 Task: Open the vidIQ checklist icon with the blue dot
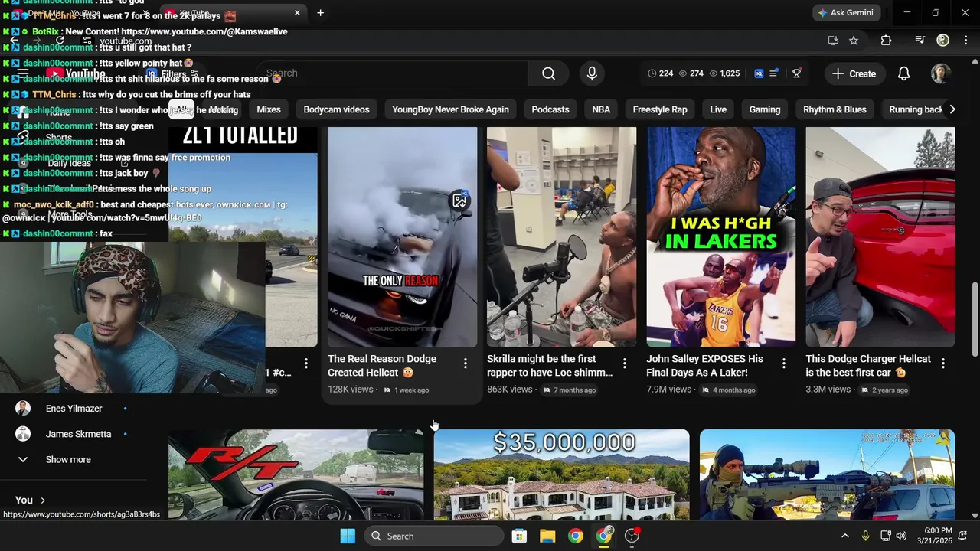pos(774,73)
